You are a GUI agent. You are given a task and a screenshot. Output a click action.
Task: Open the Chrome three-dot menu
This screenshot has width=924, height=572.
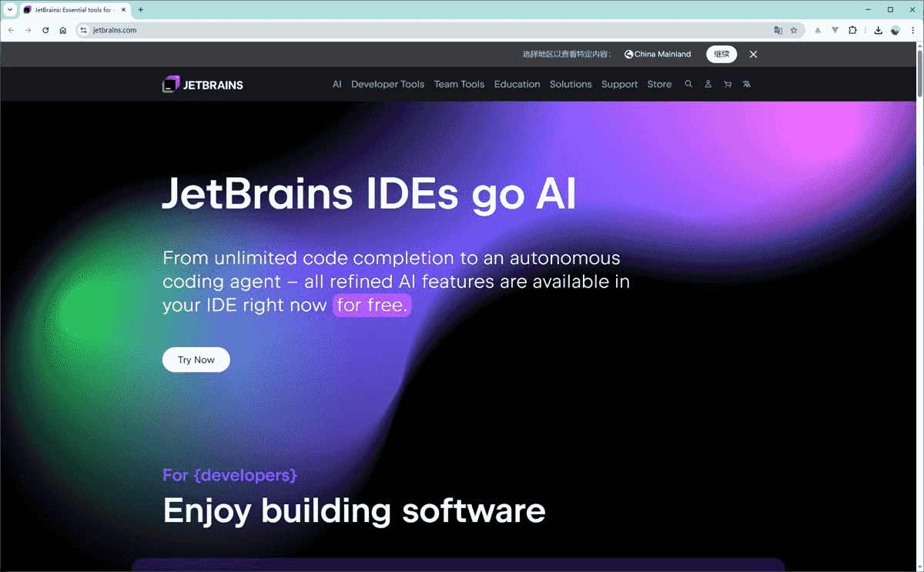pos(913,30)
